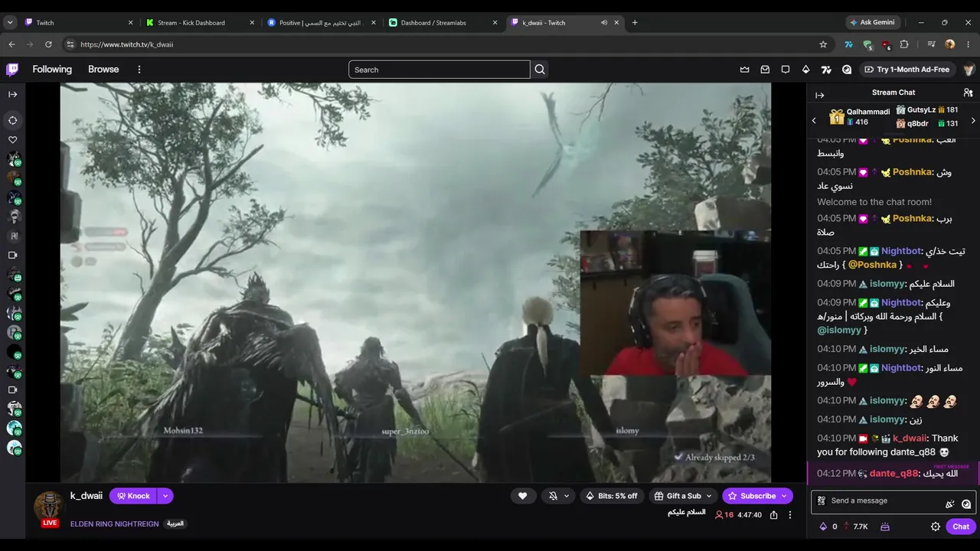Click the Get Bits diamond icon in top nav

(805, 70)
